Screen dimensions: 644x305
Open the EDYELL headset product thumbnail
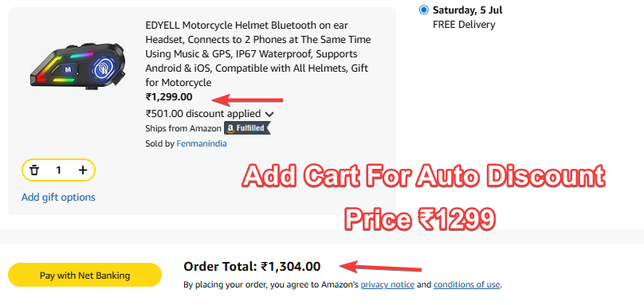tap(78, 66)
